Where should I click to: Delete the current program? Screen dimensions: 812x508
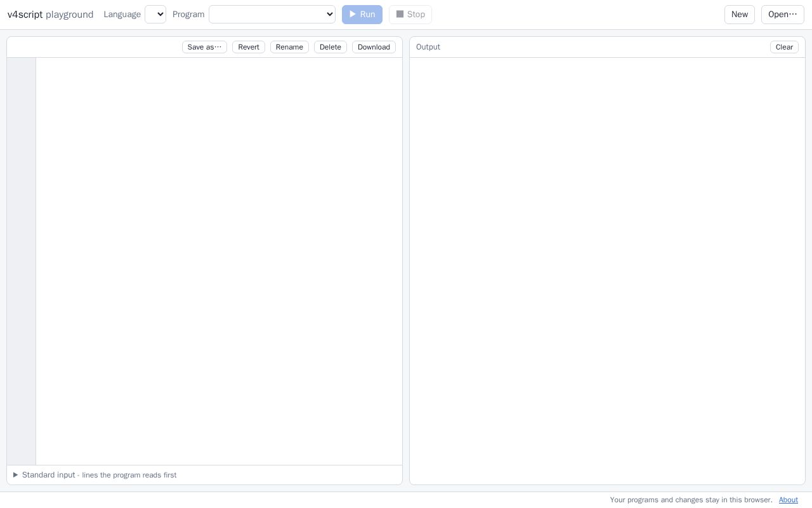click(331, 47)
